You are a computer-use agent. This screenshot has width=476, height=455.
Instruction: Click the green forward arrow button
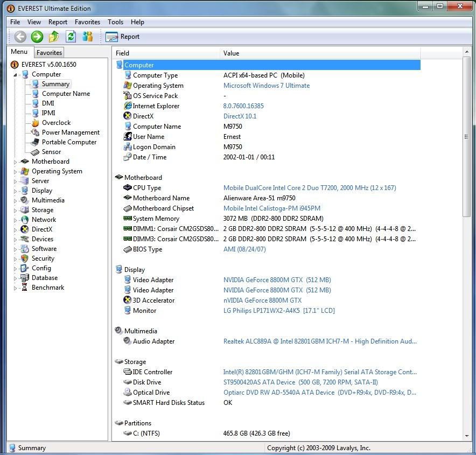[37, 37]
